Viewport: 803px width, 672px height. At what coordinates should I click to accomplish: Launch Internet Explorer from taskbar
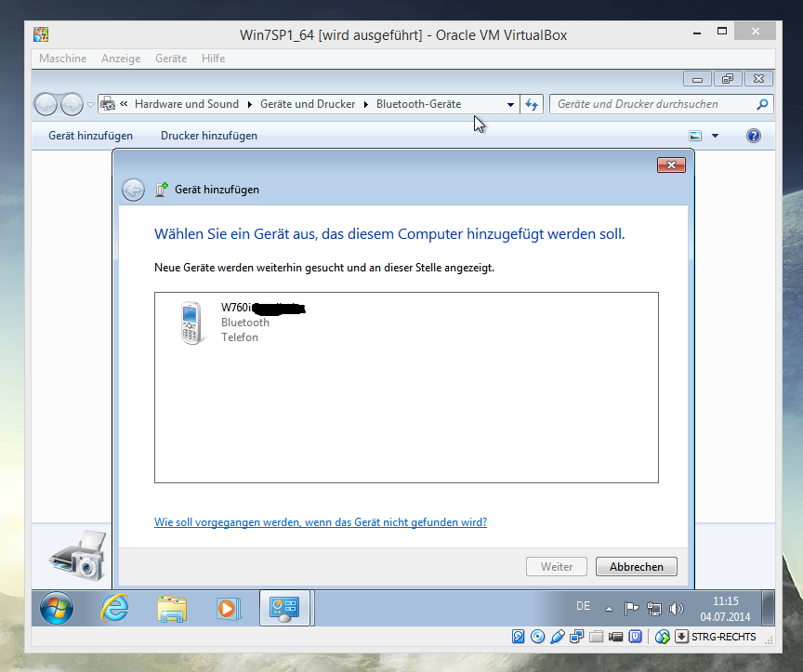coord(114,608)
